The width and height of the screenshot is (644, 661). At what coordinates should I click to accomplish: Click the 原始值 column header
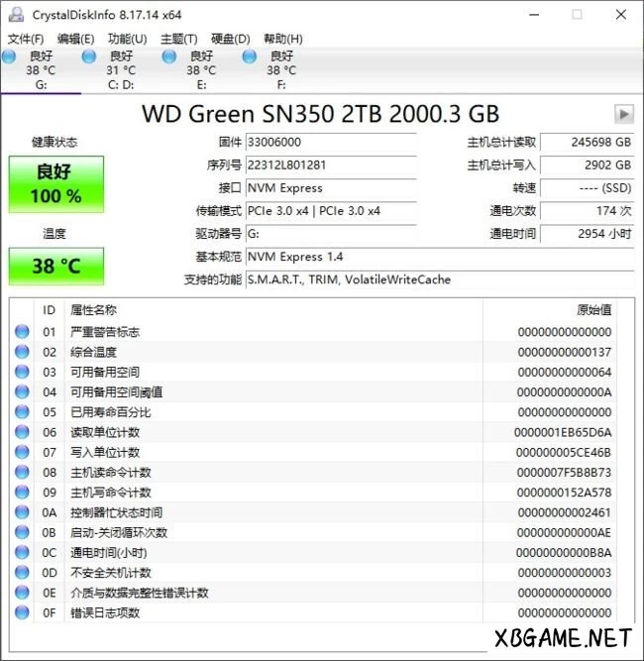coord(593,310)
